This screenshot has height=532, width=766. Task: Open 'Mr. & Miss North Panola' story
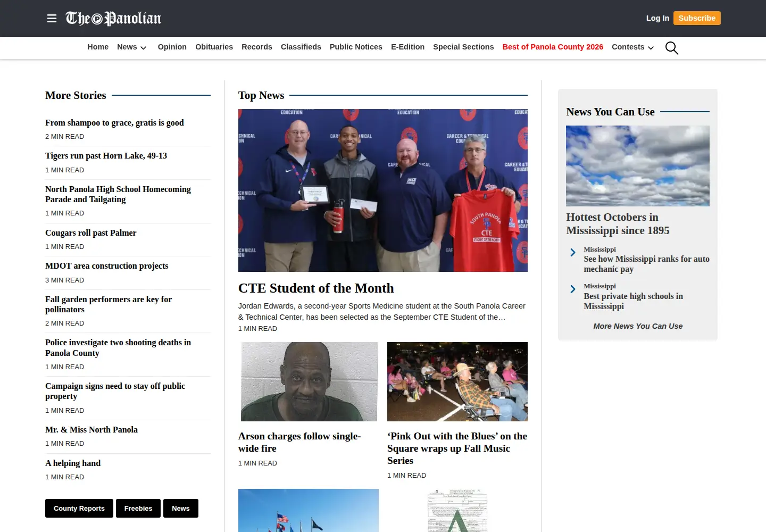pos(91,430)
